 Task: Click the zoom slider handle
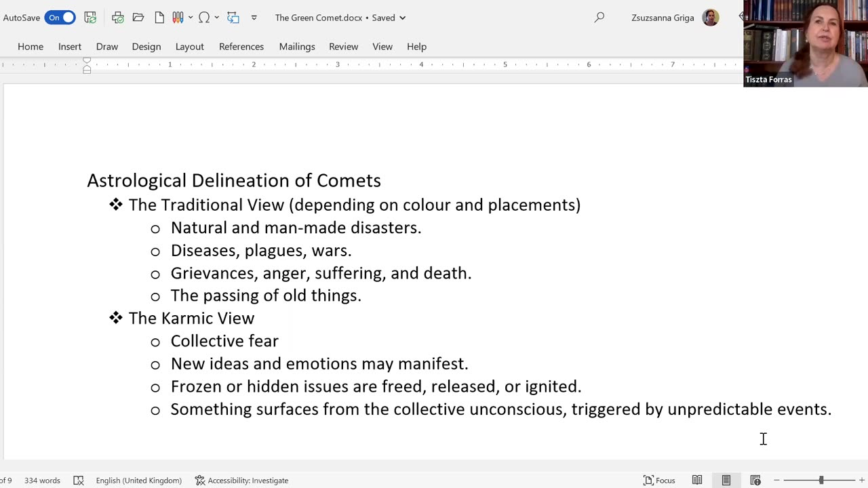coord(821,481)
